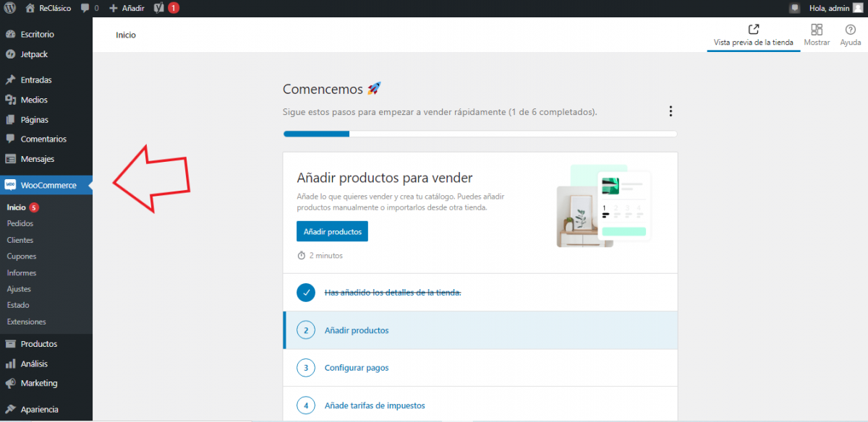Expand the Añadir new content menu
The height and width of the screenshot is (422, 868).
tap(127, 8)
